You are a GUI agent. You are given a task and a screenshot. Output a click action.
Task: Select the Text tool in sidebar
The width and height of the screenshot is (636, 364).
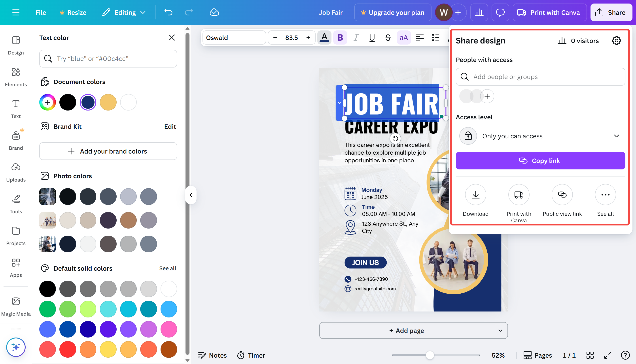pos(15,108)
